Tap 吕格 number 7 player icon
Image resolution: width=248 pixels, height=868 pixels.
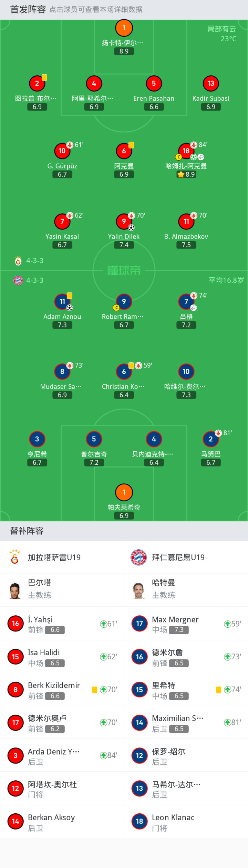[x=186, y=301]
